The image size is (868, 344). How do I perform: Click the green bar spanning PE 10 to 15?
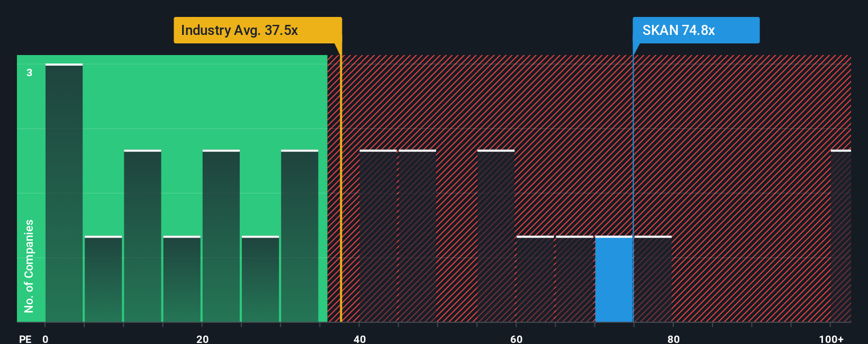tap(143, 236)
